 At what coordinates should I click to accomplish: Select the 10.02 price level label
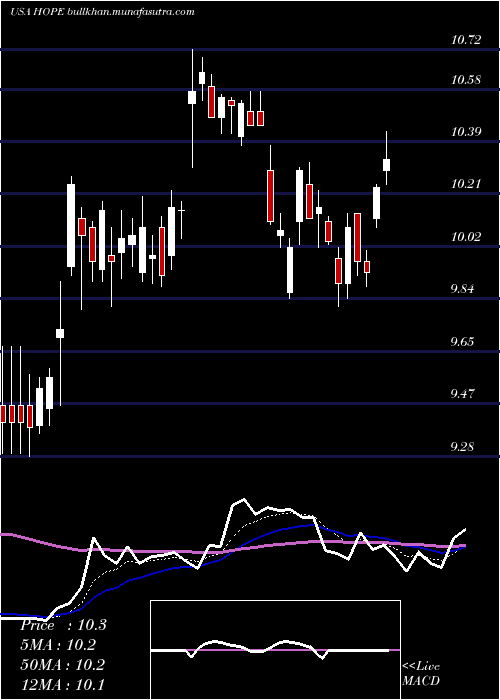[x=466, y=236]
